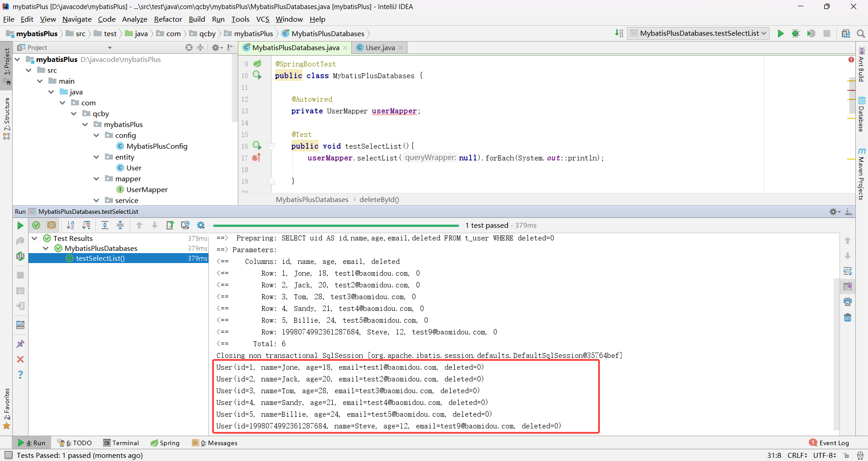The image size is (868, 461).
Task: Open the Analyze menu
Action: (135, 19)
